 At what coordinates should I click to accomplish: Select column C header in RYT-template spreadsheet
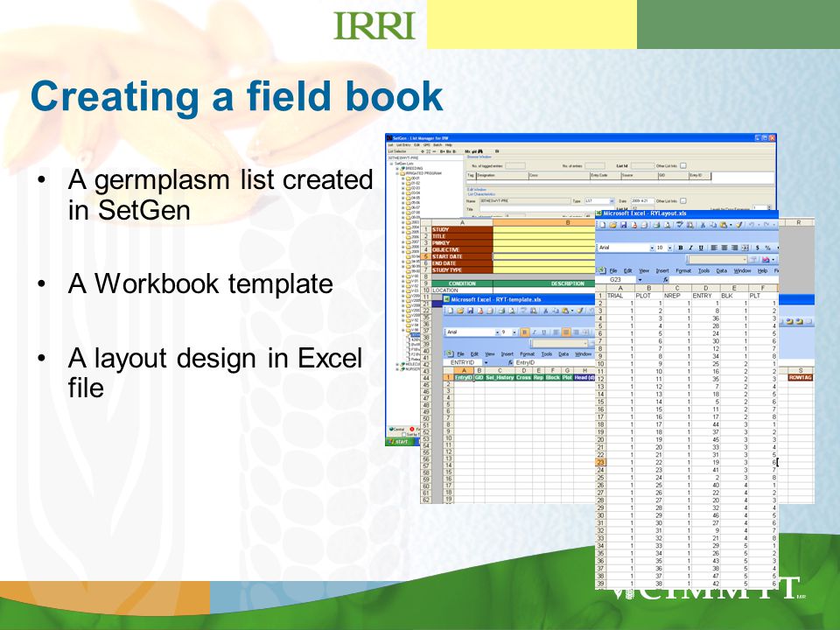[x=500, y=370]
